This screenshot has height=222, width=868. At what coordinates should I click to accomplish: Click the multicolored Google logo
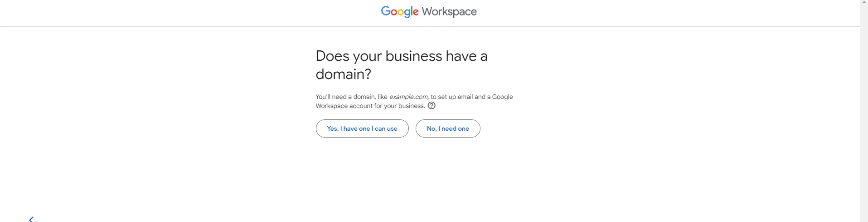[x=400, y=11]
